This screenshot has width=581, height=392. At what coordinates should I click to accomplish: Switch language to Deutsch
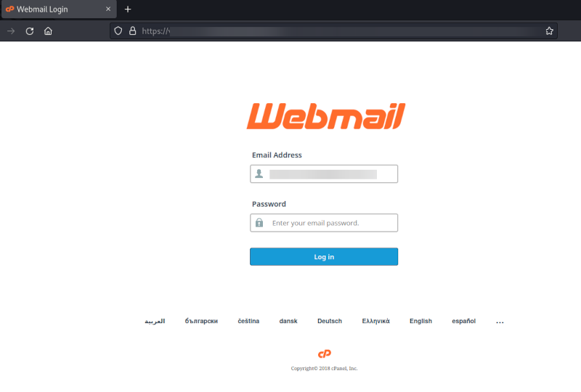pos(330,321)
